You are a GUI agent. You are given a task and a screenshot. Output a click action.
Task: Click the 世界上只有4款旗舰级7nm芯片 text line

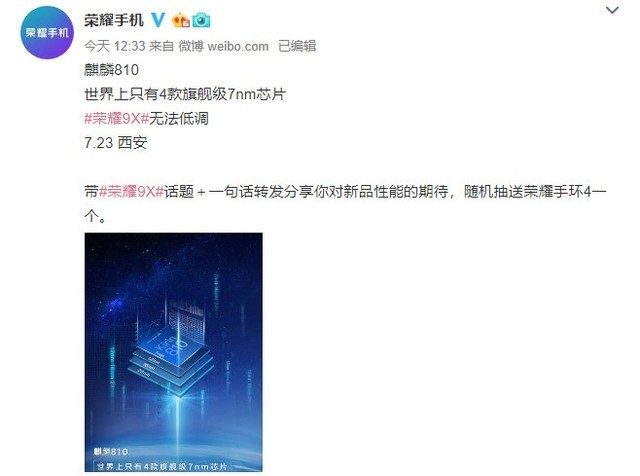[x=185, y=94]
